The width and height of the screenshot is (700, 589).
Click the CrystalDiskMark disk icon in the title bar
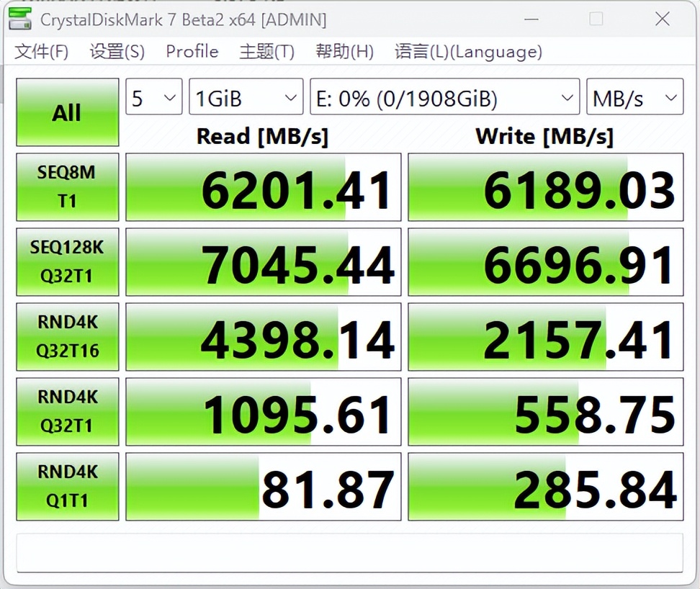(x=19, y=19)
